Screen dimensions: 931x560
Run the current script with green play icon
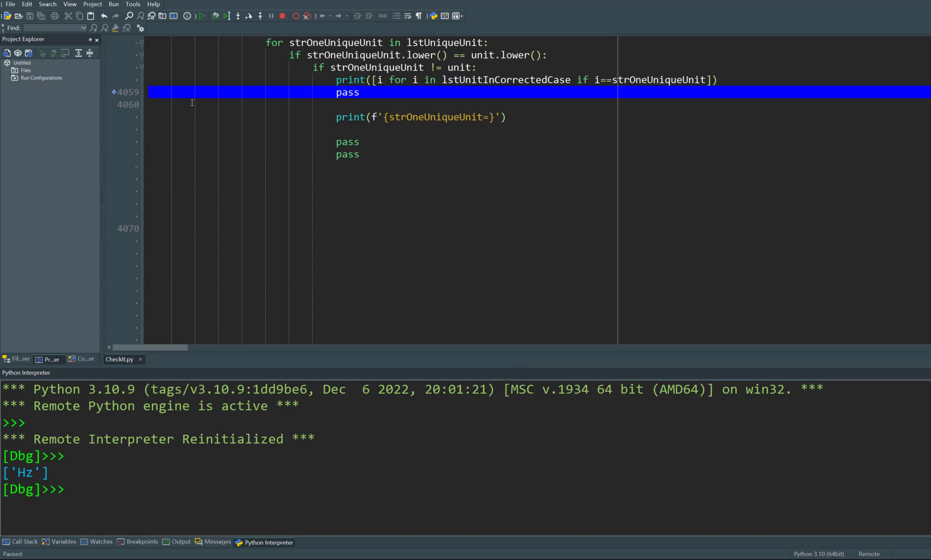pyautogui.click(x=201, y=16)
